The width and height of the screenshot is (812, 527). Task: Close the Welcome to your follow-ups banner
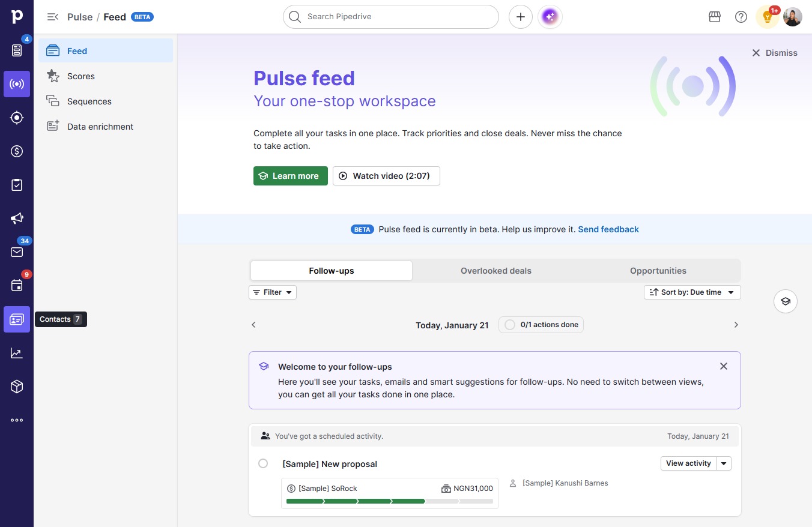pos(724,366)
